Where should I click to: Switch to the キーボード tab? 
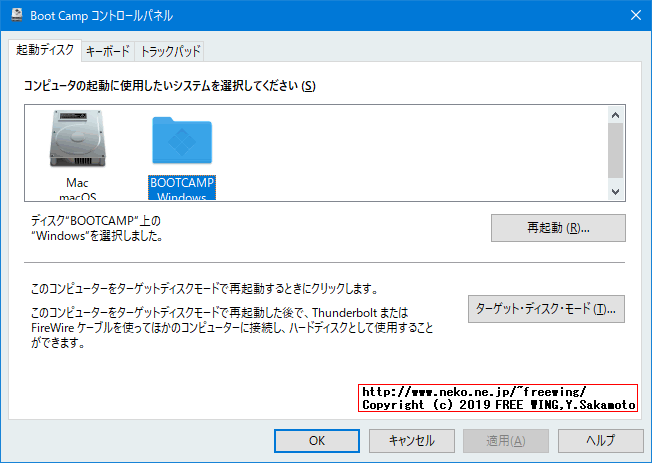click(x=108, y=51)
